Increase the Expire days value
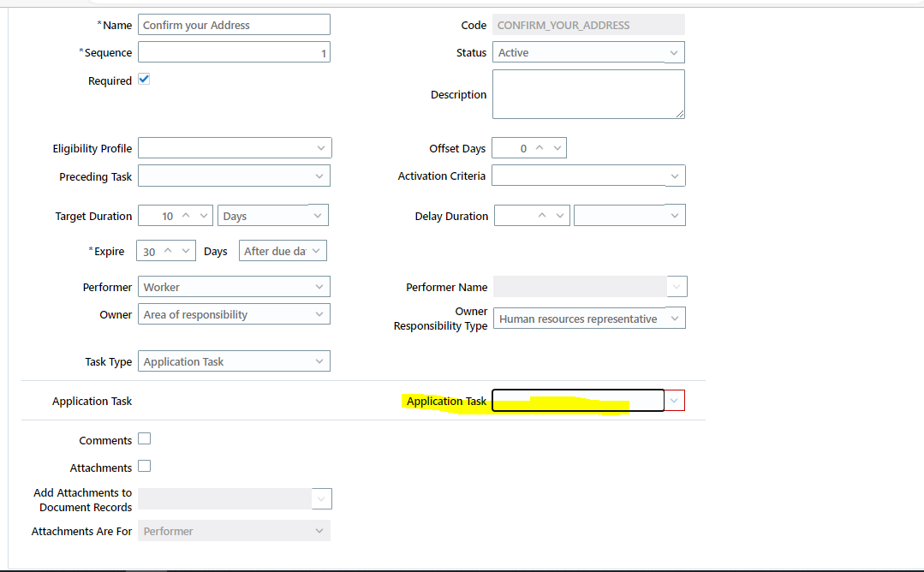The height and width of the screenshot is (572, 924). tap(168, 251)
